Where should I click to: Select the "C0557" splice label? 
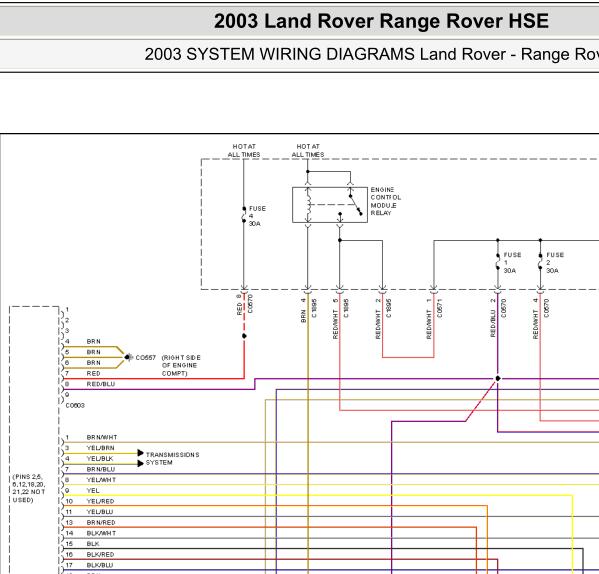tap(146, 357)
